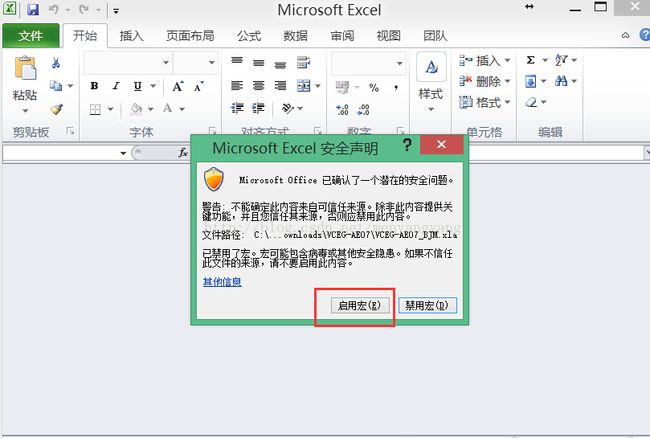Screen dimensions: 650x438
Task: Toggle Italic formatting
Action: tap(116, 86)
